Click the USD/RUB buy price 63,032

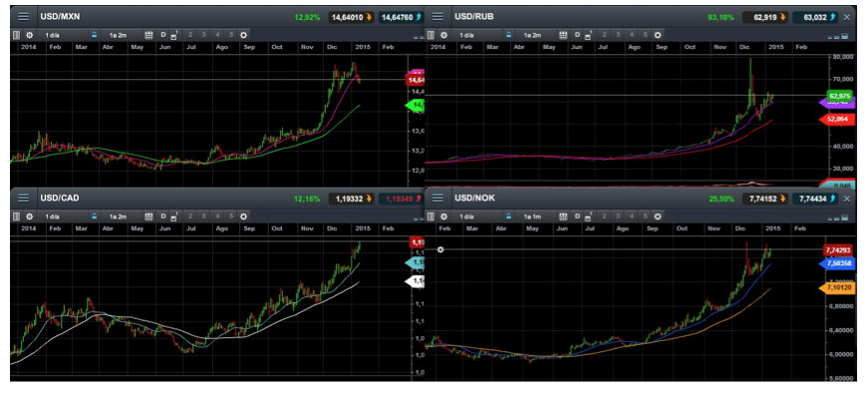pyautogui.click(x=814, y=17)
